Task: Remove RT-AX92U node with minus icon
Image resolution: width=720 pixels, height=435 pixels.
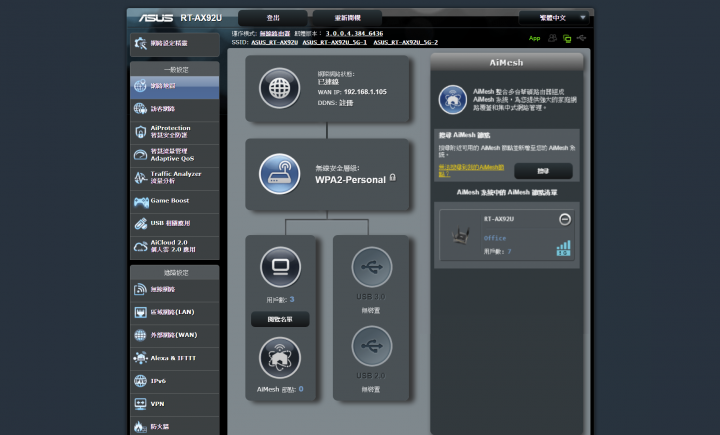Action: pos(565,220)
